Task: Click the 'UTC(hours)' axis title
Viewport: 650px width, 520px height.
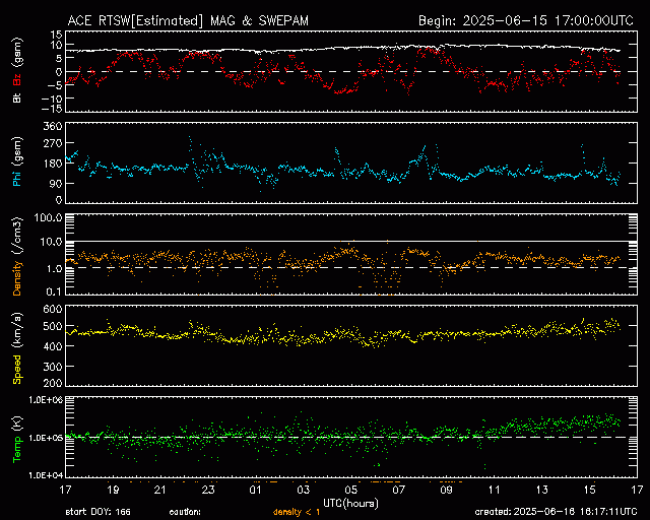Action: point(351,504)
